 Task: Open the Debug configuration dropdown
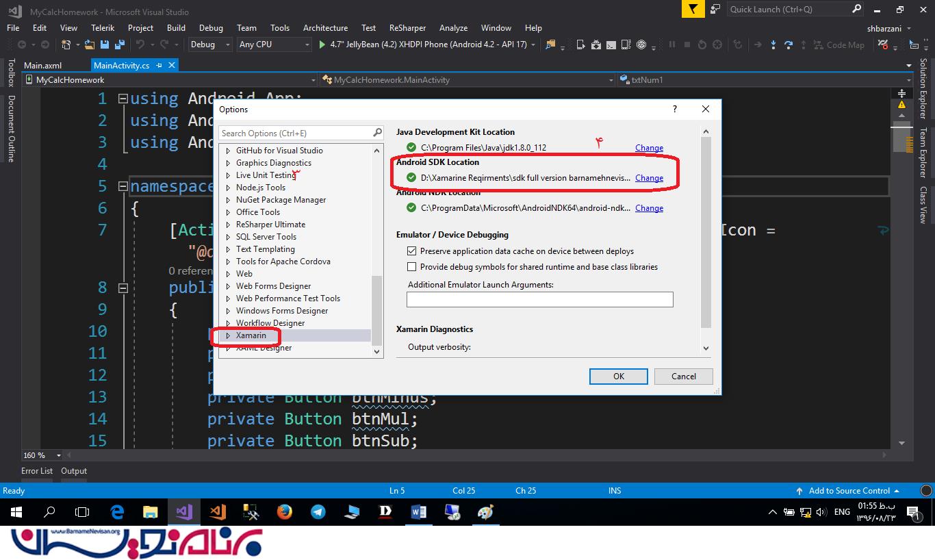(210, 44)
